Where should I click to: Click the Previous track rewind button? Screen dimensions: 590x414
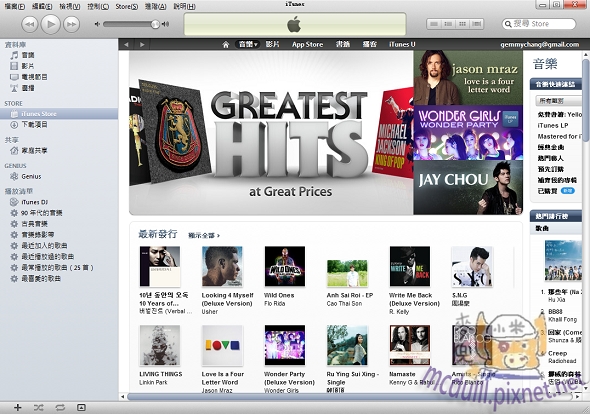pos(30,24)
